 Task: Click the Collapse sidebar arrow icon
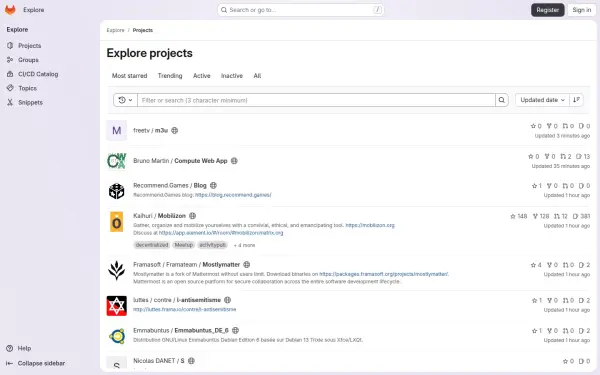pyautogui.click(x=10, y=363)
